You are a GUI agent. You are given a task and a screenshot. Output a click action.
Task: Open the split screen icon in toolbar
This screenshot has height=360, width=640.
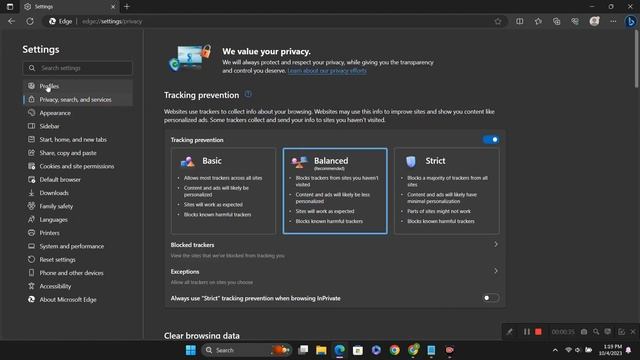519,21
